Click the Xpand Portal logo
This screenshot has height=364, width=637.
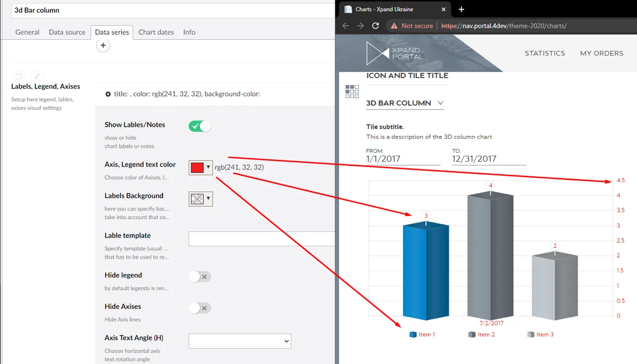(x=394, y=53)
